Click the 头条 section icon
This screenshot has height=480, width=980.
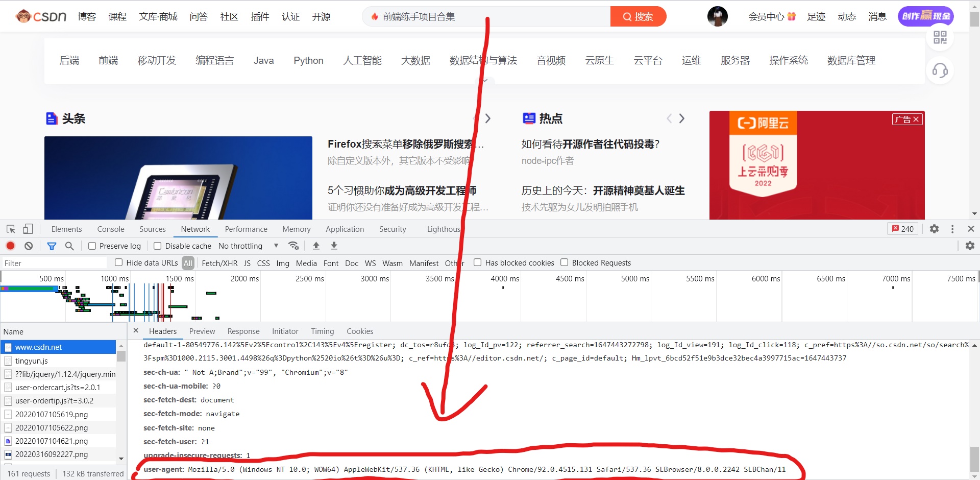click(x=52, y=118)
